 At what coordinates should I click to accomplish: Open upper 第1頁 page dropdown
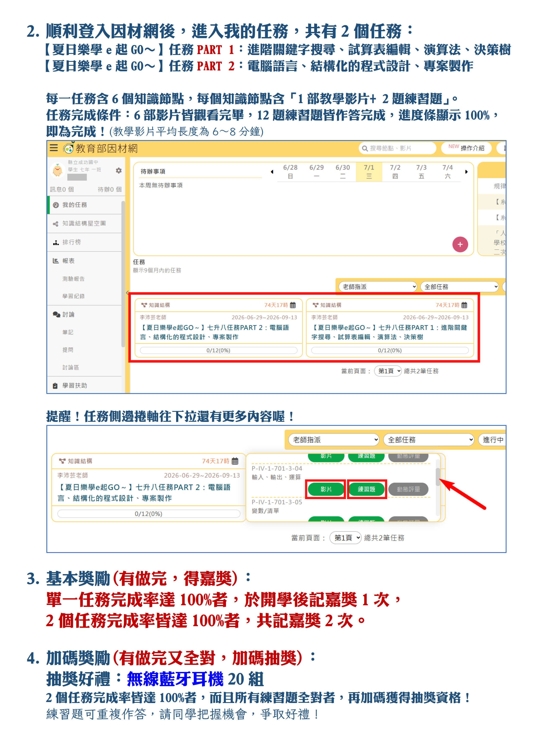(x=388, y=371)
